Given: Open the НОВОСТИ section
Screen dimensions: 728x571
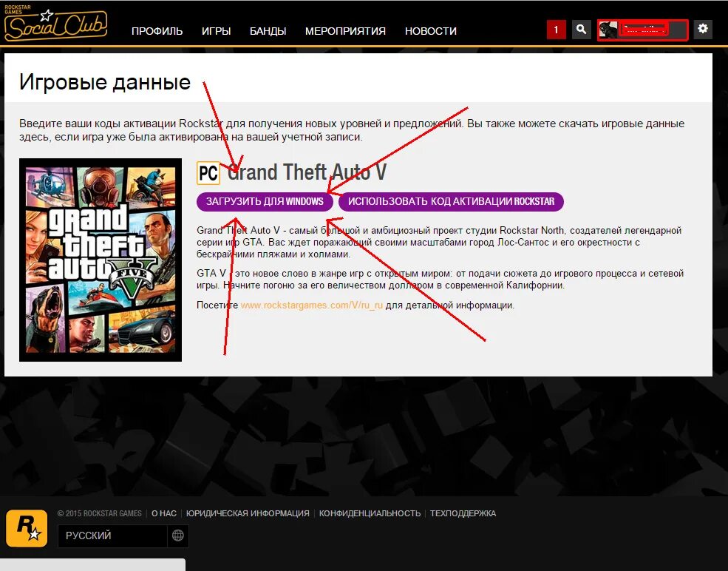Looking at the screenshot, I should [431, 31].
